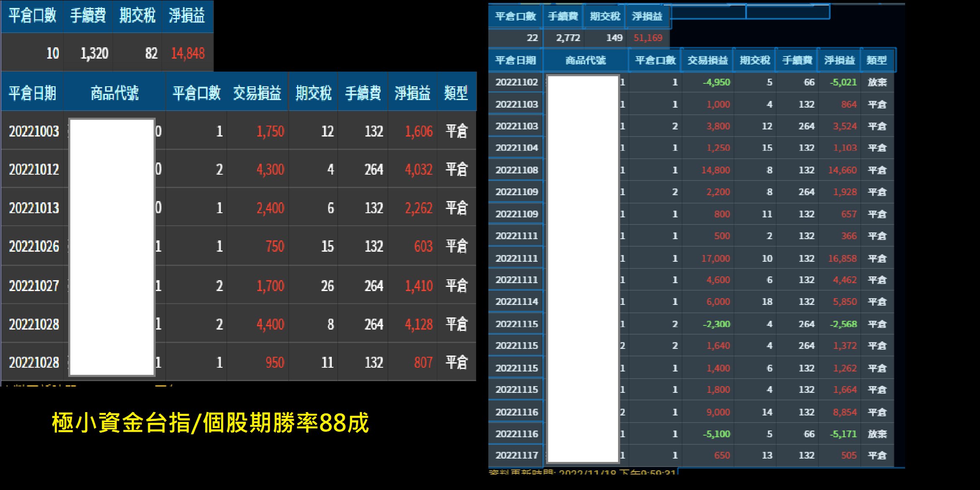
Task: Click the 商品代號 column header in right table
Action: coord(586,60)
